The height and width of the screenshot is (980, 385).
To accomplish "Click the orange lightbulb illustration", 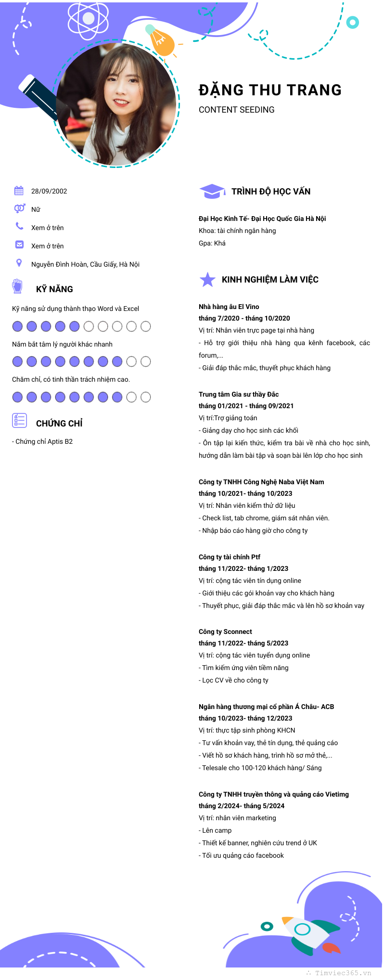I will click(x=161, y=42).
